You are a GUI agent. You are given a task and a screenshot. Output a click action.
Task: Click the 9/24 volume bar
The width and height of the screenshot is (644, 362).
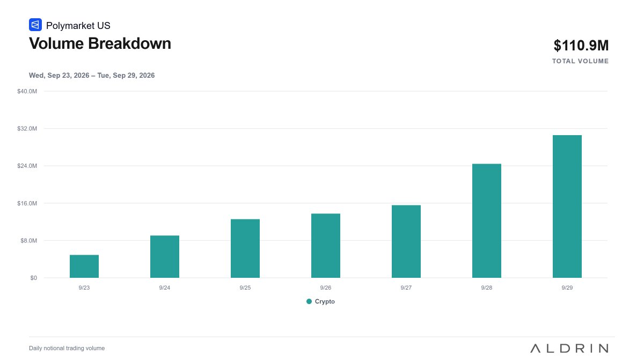click(165, 256)
